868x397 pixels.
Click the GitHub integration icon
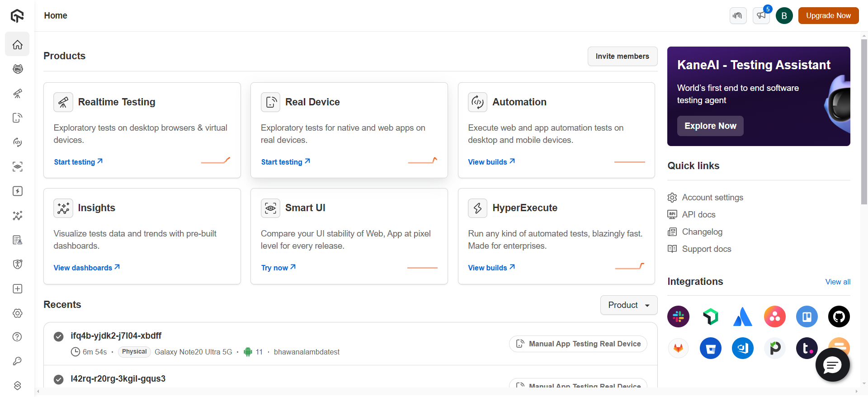coord(839,317)
